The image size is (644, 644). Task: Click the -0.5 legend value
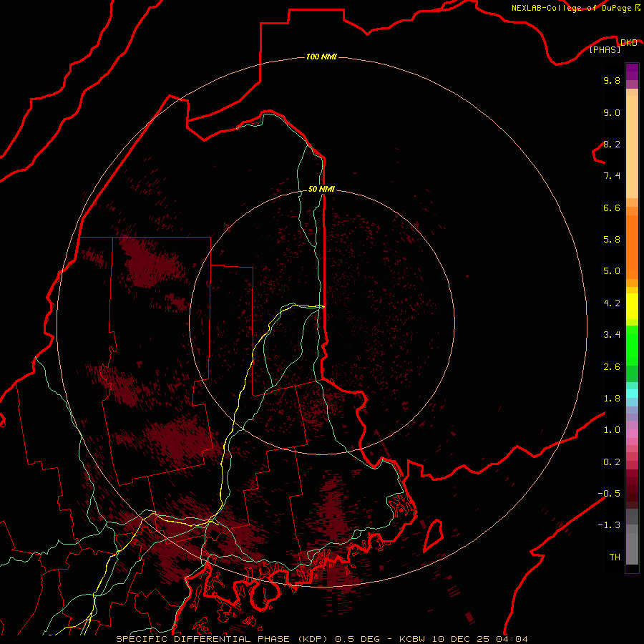609,494
